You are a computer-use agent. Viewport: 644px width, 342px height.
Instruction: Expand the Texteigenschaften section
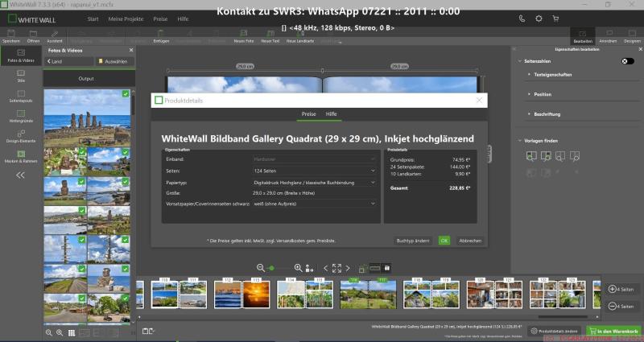pyautogui.click(x=552, y=75)
